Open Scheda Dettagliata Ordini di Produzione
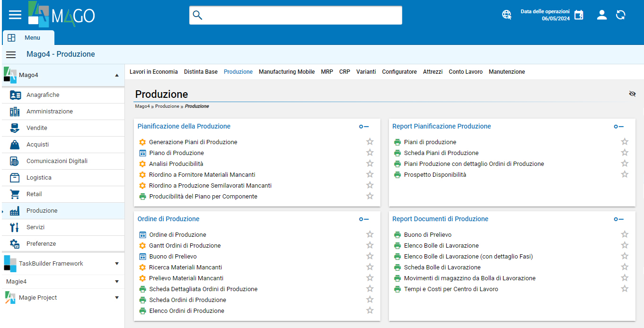The height and width of the screenshot is (328, 644). point(203,289)
